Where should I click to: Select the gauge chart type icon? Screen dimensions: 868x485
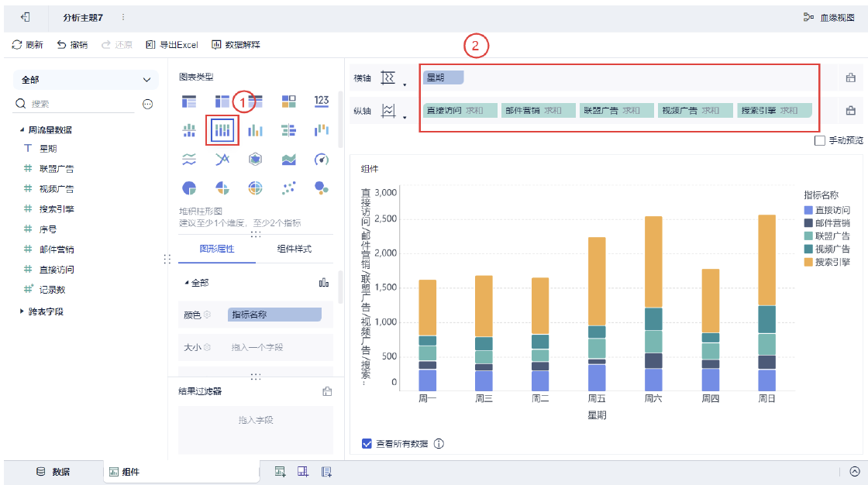tap(321, 160)
